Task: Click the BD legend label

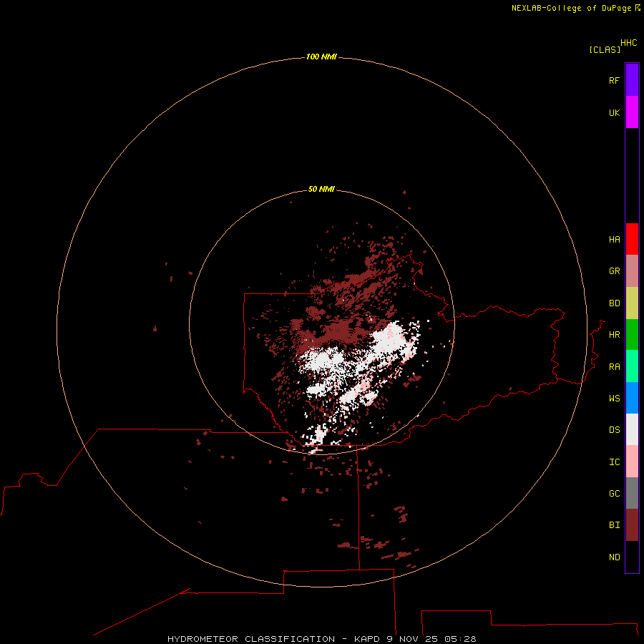Action: pyautogui.click(x=615, y=303)
